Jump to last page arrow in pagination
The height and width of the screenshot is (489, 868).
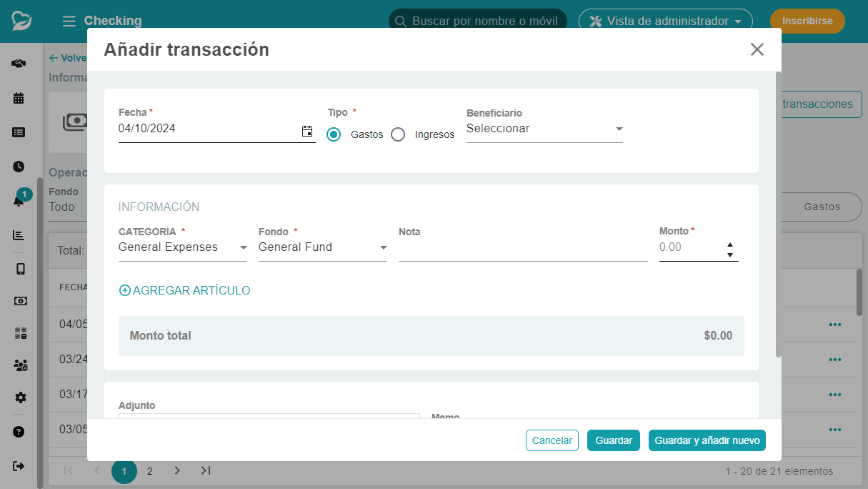[x=205, y=470]
